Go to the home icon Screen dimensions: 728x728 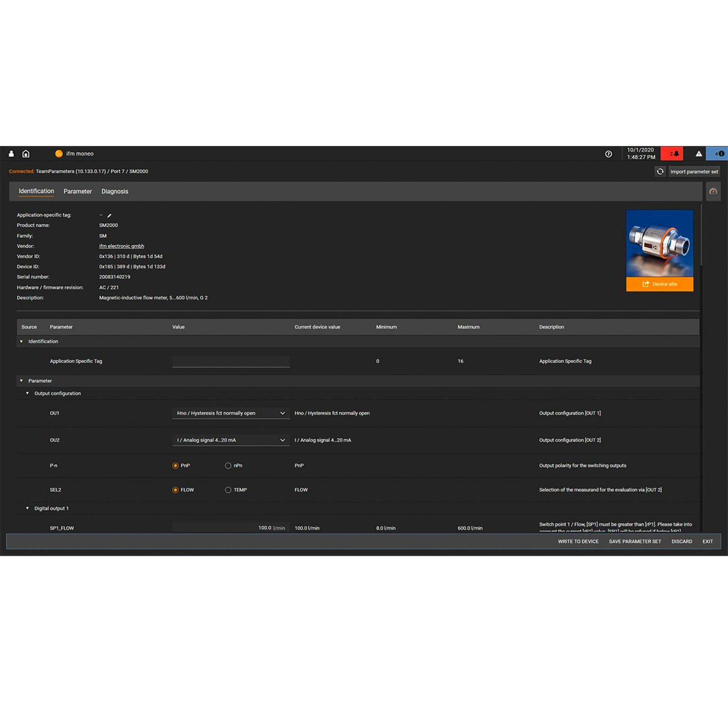click(26, 154)
